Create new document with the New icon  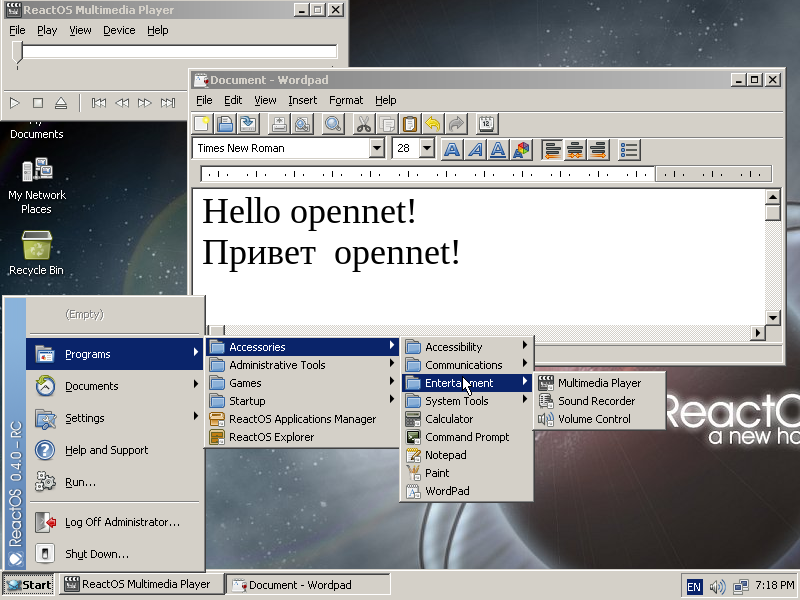(203, 124)
